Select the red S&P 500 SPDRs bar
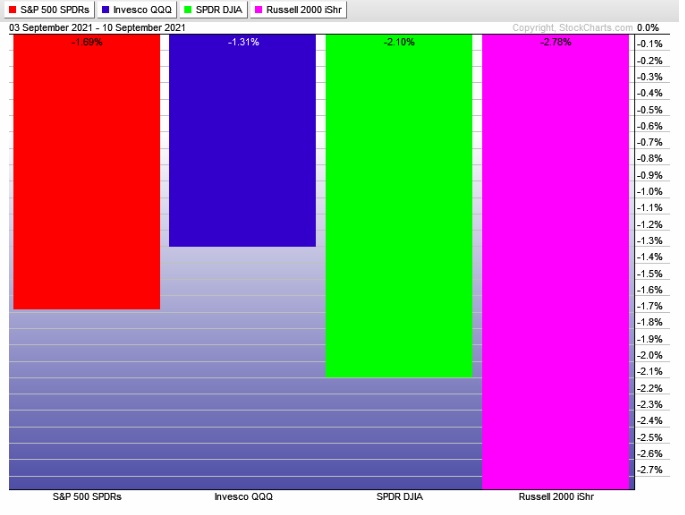The image size is (685, 515). point(86,172)
